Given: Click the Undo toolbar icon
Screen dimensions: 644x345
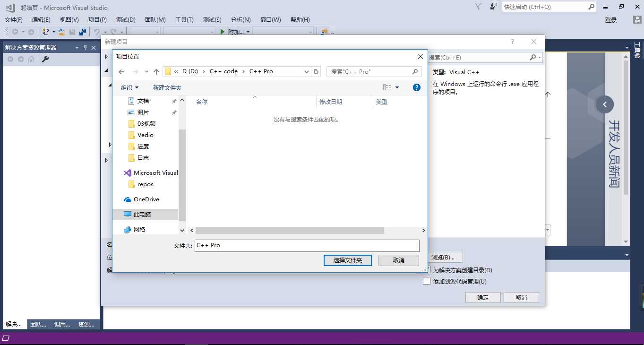Looking at the screenshot, I should pyautogui.click(x=97, y=32).
